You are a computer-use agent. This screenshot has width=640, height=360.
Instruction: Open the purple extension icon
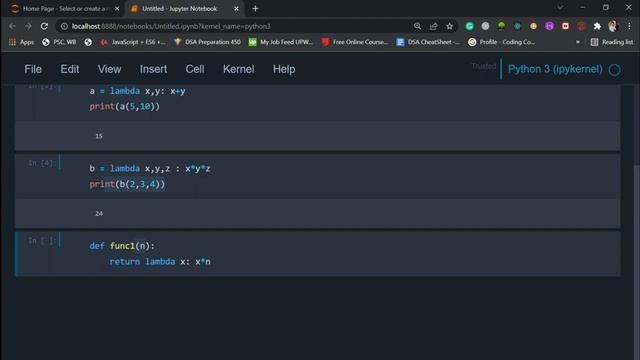click(549, 26)
